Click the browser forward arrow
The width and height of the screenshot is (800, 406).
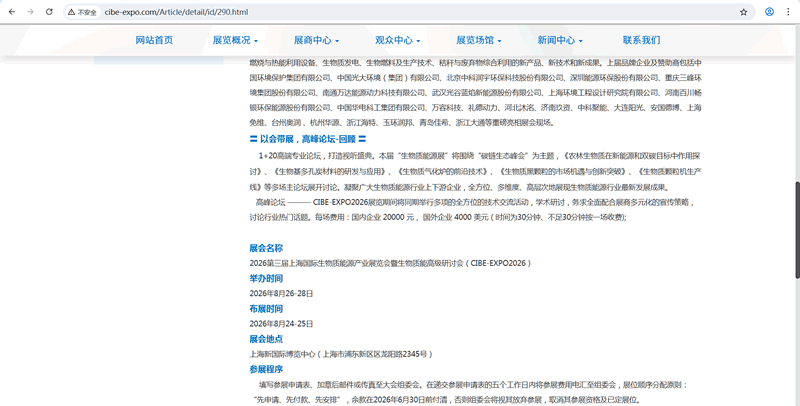[x=30, y=12]
